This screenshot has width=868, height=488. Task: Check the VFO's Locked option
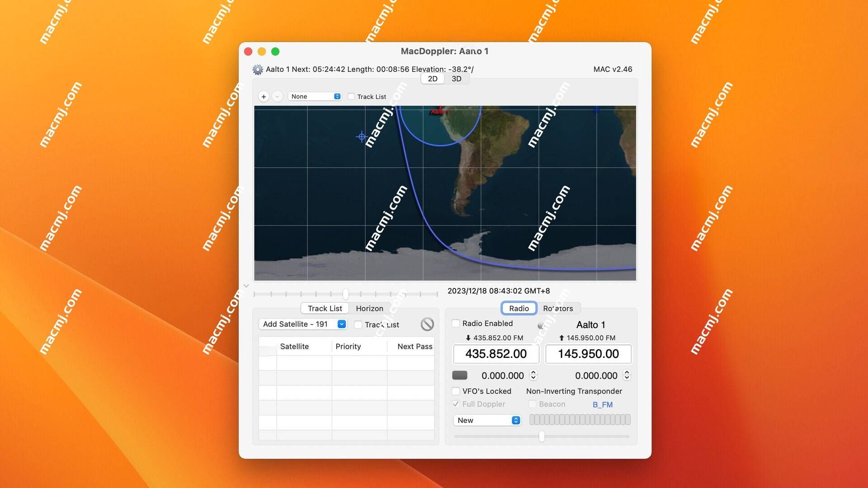pyautogui.click(x=456, y=391)
